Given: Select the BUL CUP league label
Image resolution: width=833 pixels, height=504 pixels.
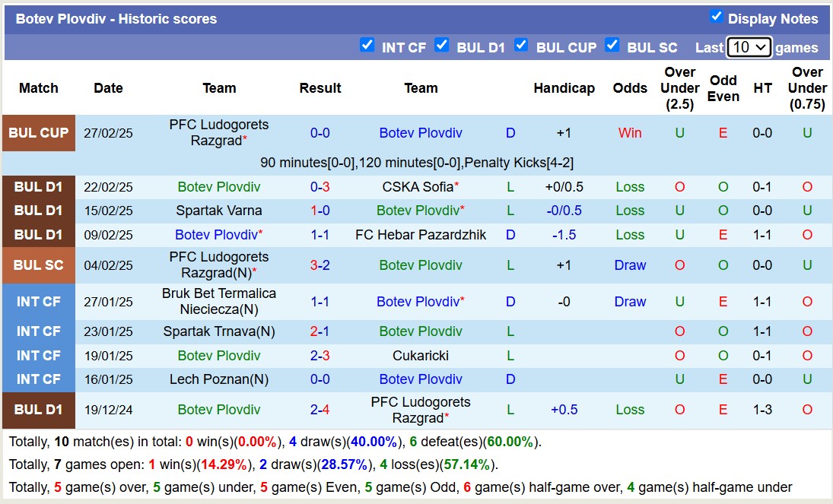Looking at the screenshot, I should coord(39,133).
